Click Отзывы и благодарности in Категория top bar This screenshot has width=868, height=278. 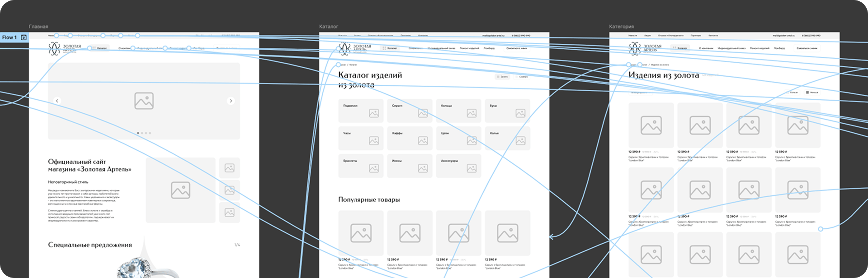671,35
